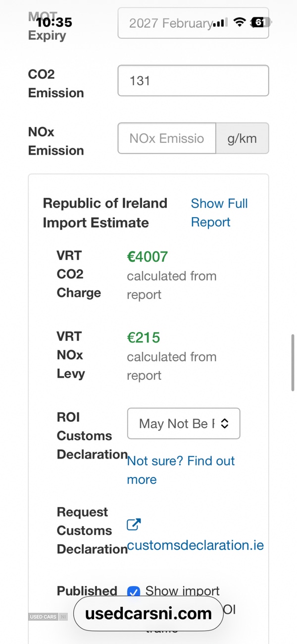Image resolution: width=297 pixels, height=644 pixels.
Task: Open the Show Full Report link
Action: point(219,213)
